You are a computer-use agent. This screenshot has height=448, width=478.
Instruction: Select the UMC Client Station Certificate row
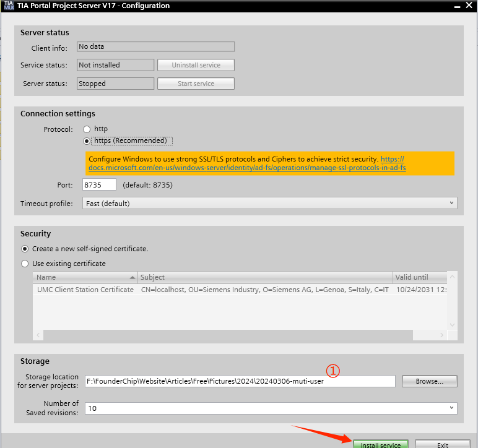coord(240,290)
